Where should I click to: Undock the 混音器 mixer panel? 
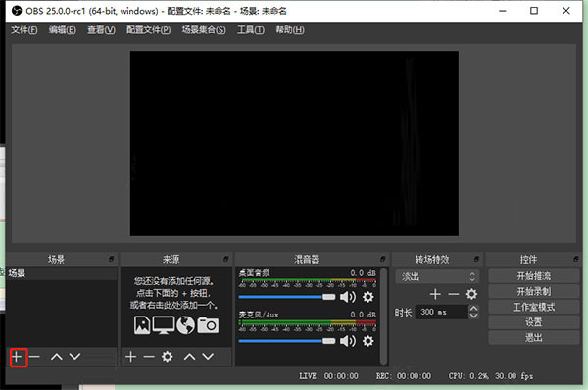click(x=383, y=259)
